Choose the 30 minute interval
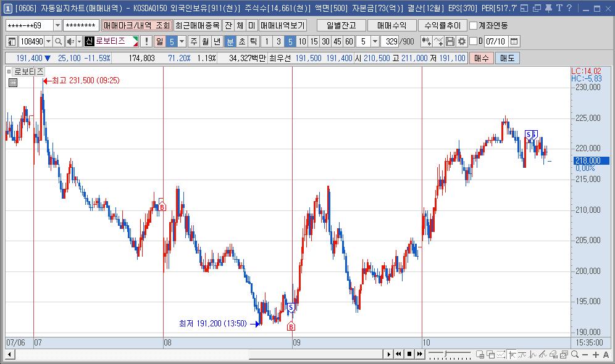Image resolution: width=615 pixels, height=364 pixels. (325, 41)
